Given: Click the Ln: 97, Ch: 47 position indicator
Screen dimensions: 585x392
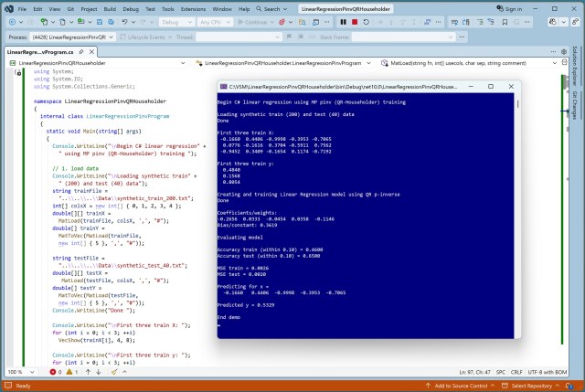Looking at the screenshot, I should click(x=474, y=372).
